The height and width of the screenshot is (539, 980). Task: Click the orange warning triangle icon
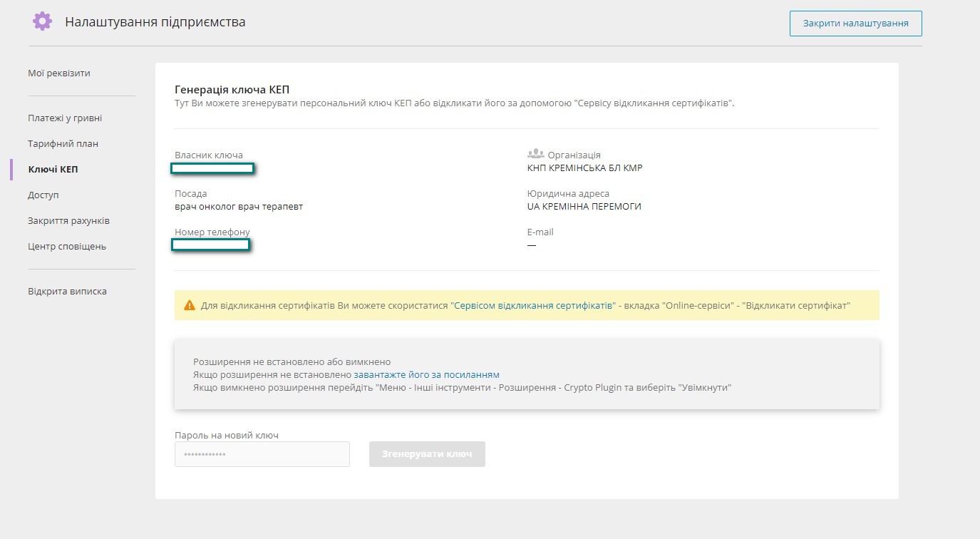click(x=189, y=305)
